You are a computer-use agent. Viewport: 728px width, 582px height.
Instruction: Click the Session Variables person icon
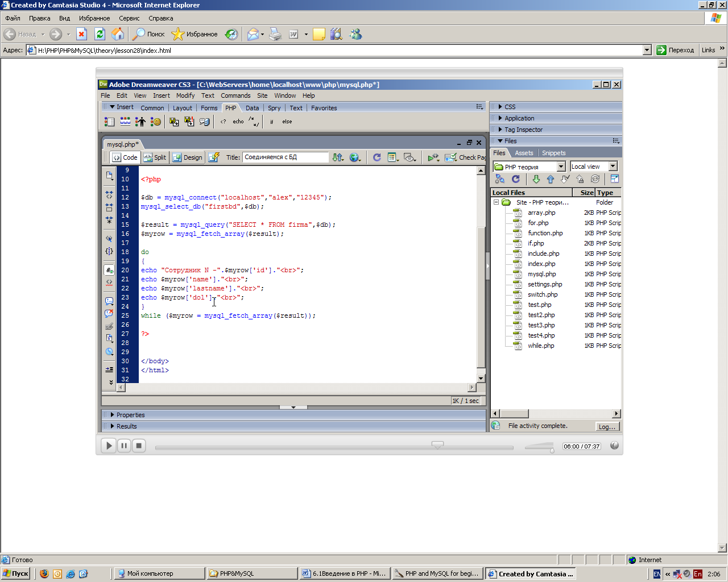(x=140, y=122)
